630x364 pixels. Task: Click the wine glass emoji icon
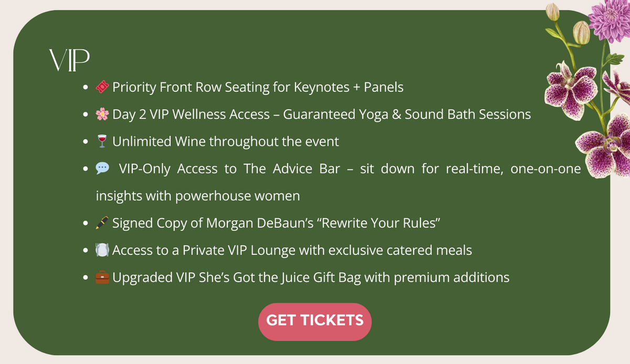coord(102,141)
